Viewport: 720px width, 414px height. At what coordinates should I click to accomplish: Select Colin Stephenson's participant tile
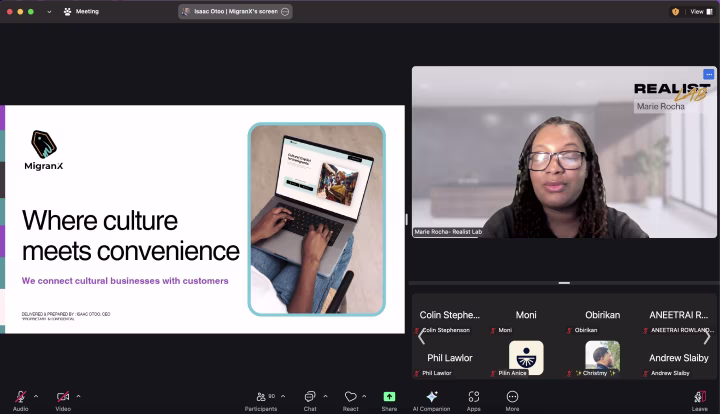pos(450,315)
